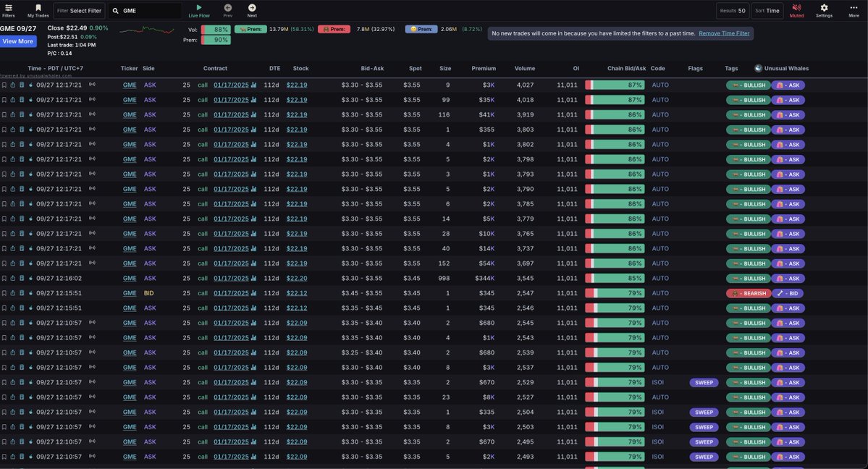Viewport: 868px width, 469px height.
Task: Click the Prev arrow icon
Action: [228, 8]
